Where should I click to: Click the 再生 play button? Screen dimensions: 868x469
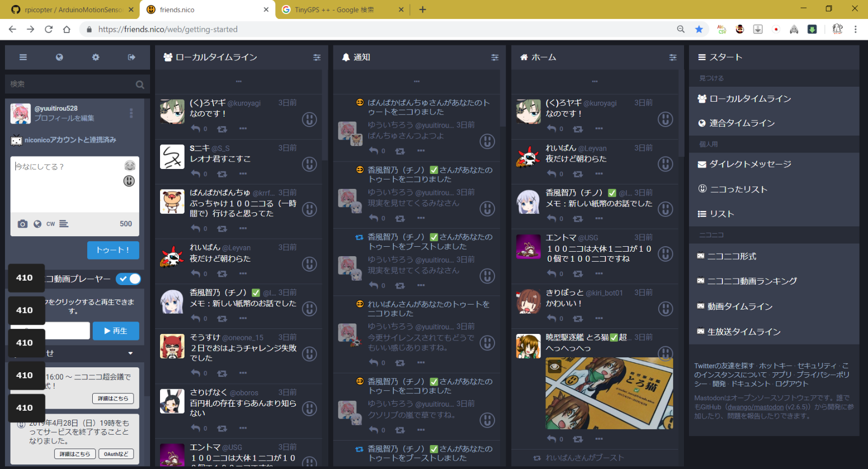coord(116,331)
